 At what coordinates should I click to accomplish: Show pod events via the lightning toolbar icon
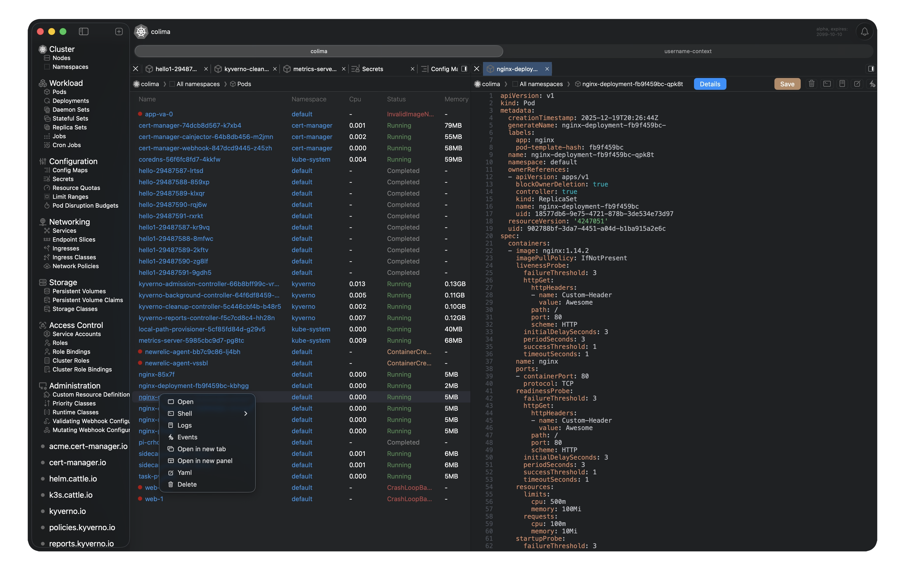[x=872, y=84]
